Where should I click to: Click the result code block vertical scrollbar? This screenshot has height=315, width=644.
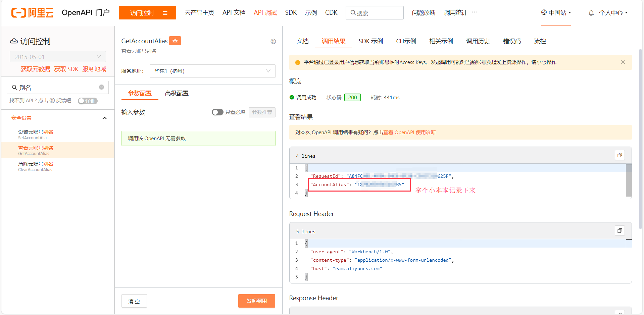(629, 180)
